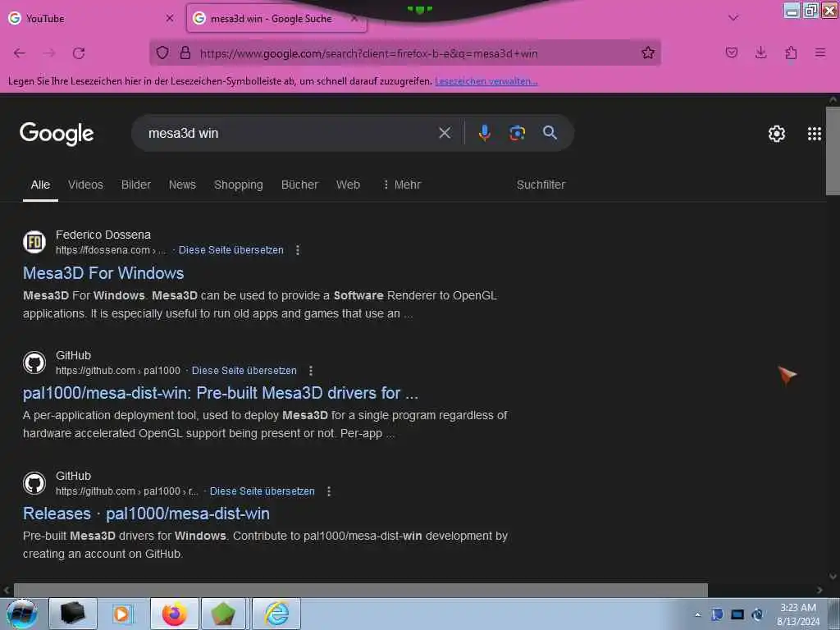Open the Firefox hamburger menu

819,52
